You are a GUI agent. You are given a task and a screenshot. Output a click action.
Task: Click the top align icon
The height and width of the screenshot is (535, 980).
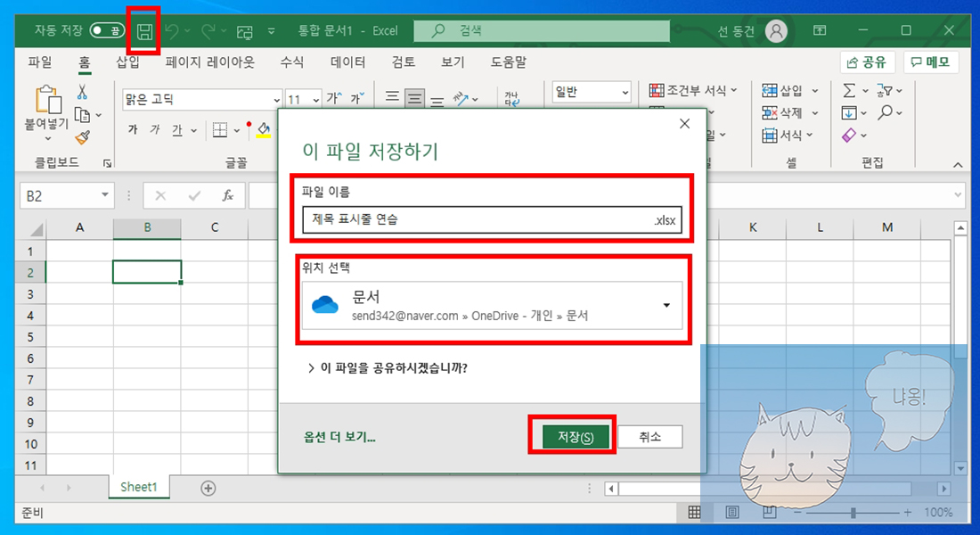pyautogui.click(x=392, y=97)
